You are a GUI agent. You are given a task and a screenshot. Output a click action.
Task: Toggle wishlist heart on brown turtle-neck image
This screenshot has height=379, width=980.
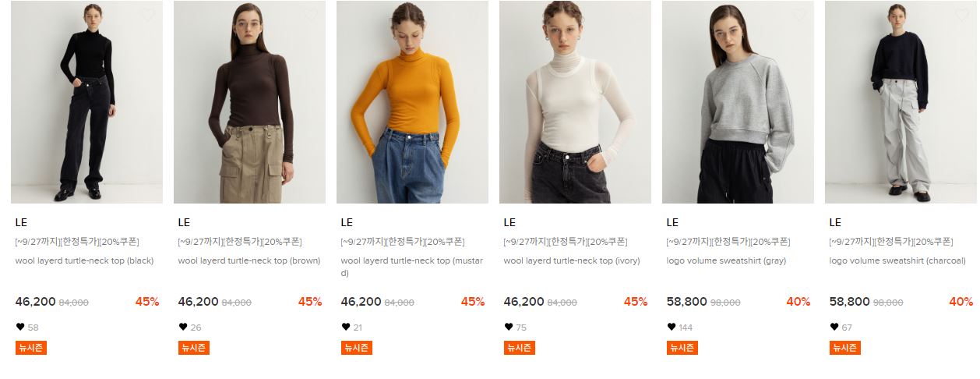point(311,15)
